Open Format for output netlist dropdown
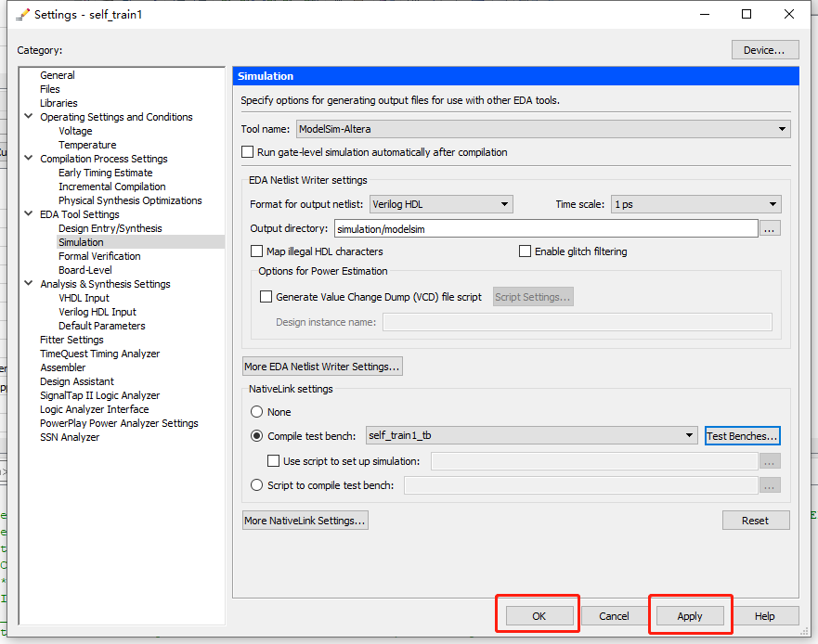 [x=441, y=204]
